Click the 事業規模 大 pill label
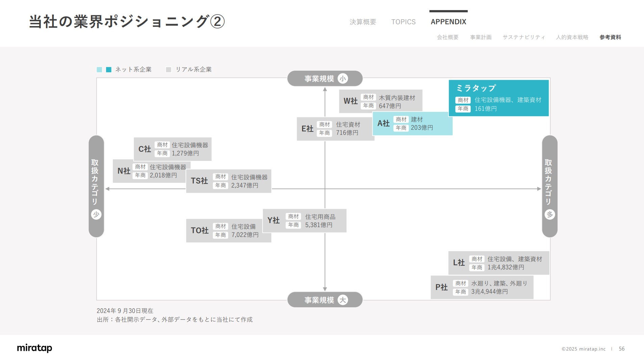 [x=325, y=299]
